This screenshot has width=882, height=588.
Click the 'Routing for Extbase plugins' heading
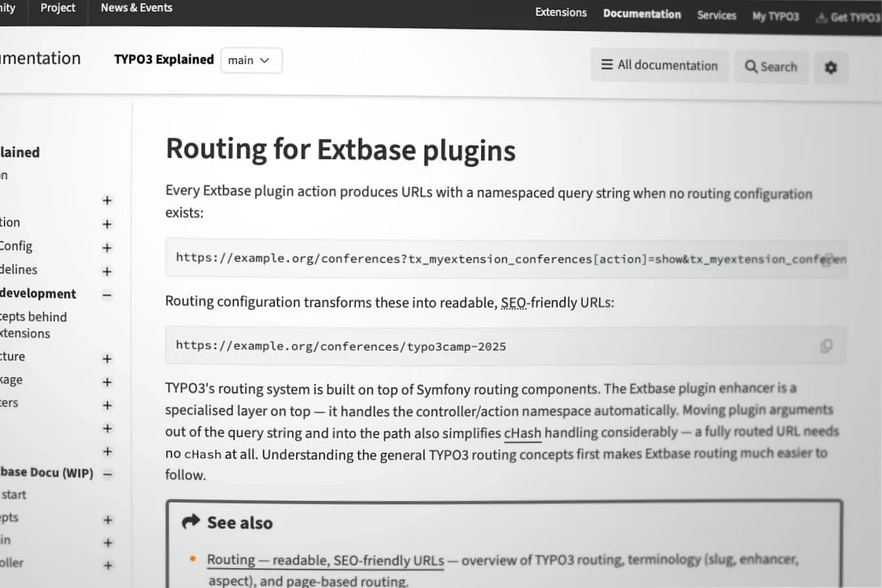click(x=340, y=149)
